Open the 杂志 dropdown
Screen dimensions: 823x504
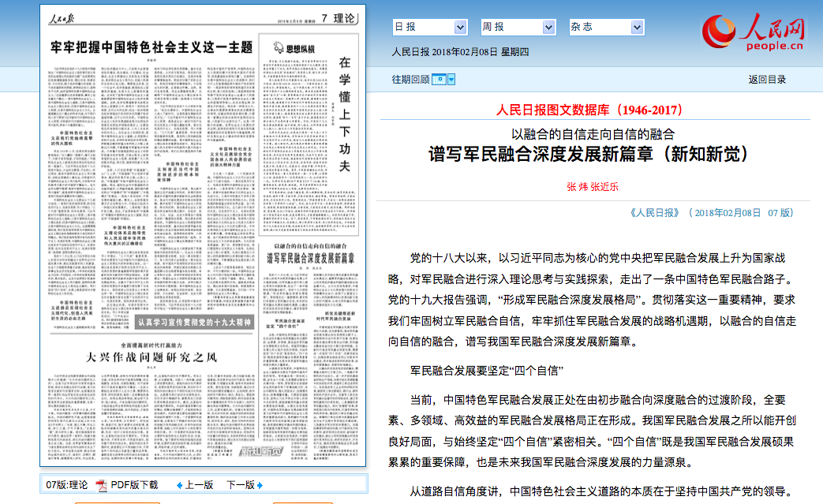[606, 27]
